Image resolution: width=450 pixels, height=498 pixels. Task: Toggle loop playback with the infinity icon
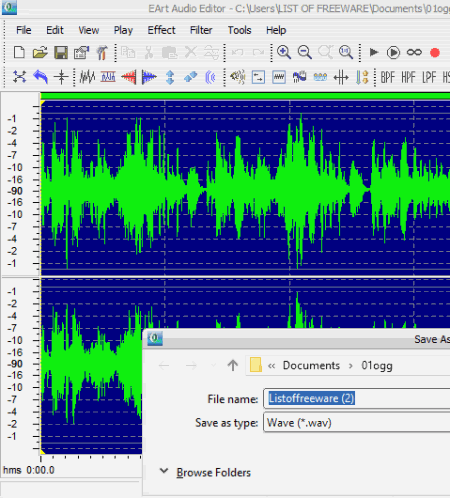[x=414, y=52]
